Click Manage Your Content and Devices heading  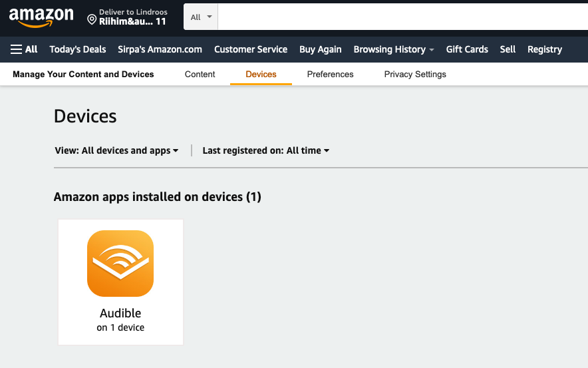(x=83, y=75)
